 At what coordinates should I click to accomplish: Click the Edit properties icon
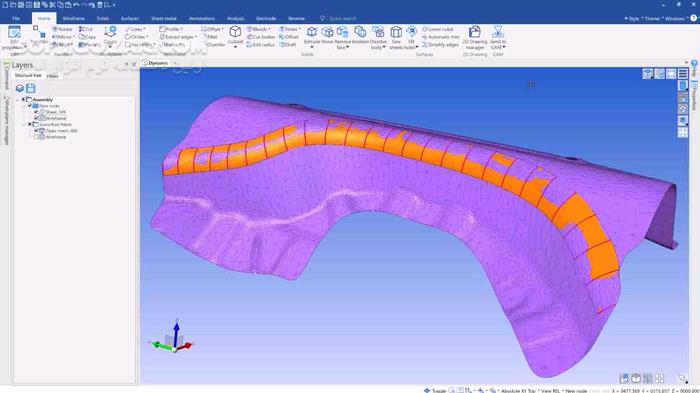click(x=14, y=32)
